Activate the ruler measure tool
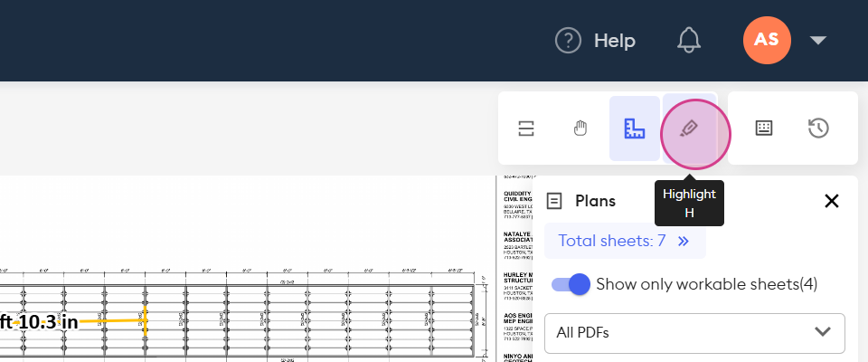 click(635, 129)
